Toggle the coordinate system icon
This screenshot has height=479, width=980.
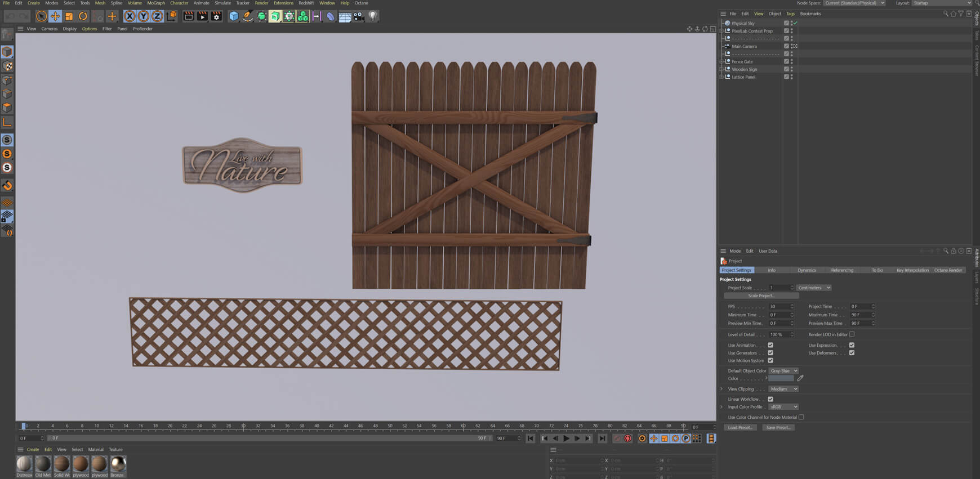pyautogui.click(x=171, y=16)
